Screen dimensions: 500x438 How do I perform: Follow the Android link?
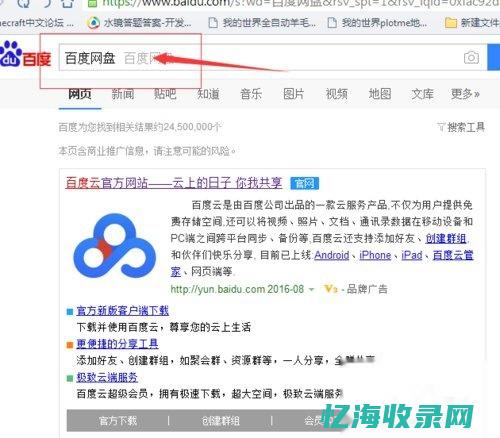tap(332, 255)
